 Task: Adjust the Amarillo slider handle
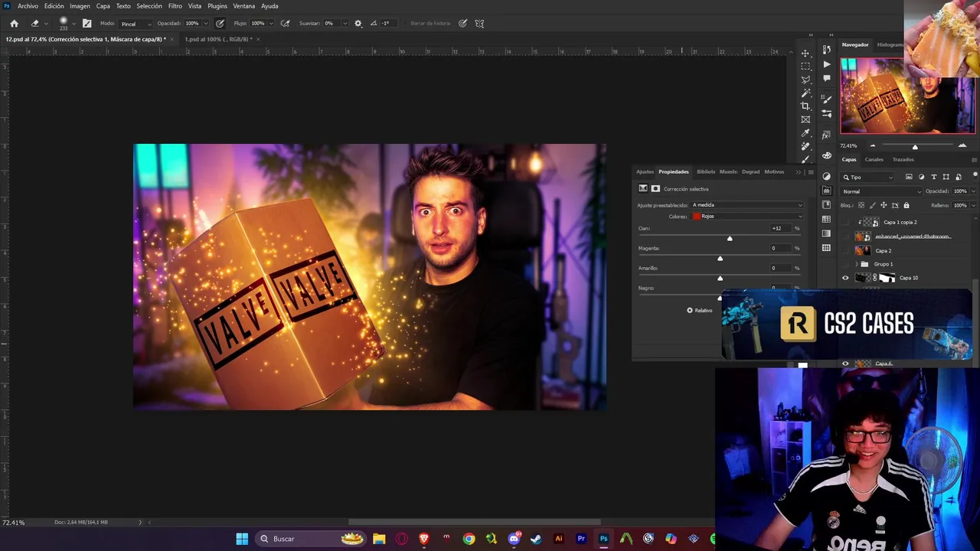(x=720, y=279)
